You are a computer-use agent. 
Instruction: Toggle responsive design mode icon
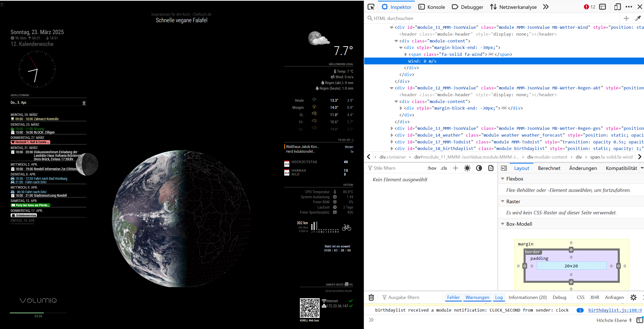[x=617, y=7]
